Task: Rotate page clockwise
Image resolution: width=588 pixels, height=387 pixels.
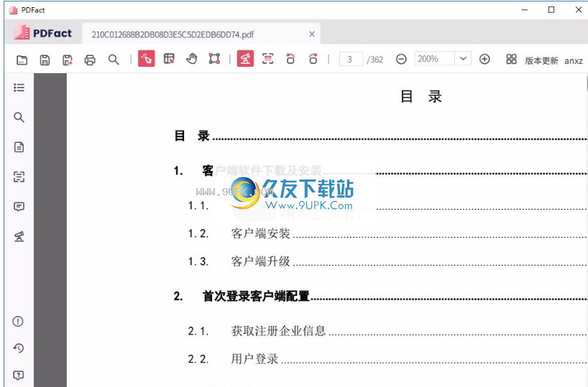Action: pos(313,59)
